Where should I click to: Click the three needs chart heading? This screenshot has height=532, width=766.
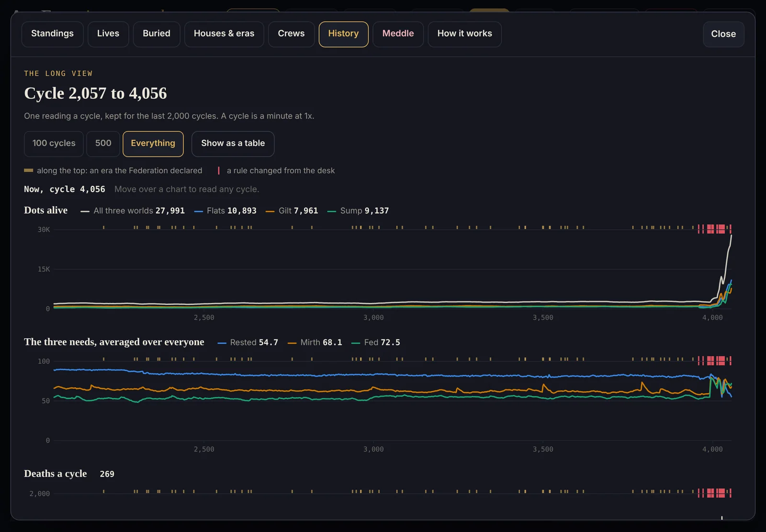pos(114,342)
